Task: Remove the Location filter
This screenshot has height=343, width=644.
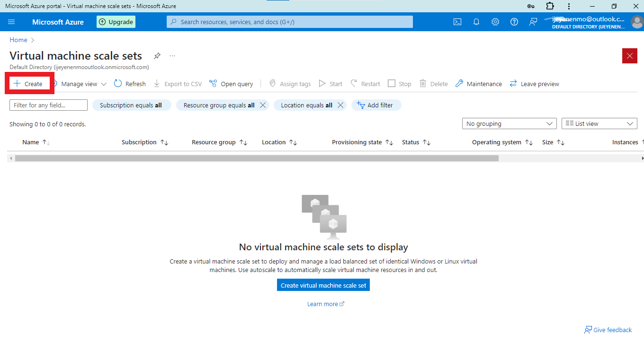Action: (x=340, y=105)
